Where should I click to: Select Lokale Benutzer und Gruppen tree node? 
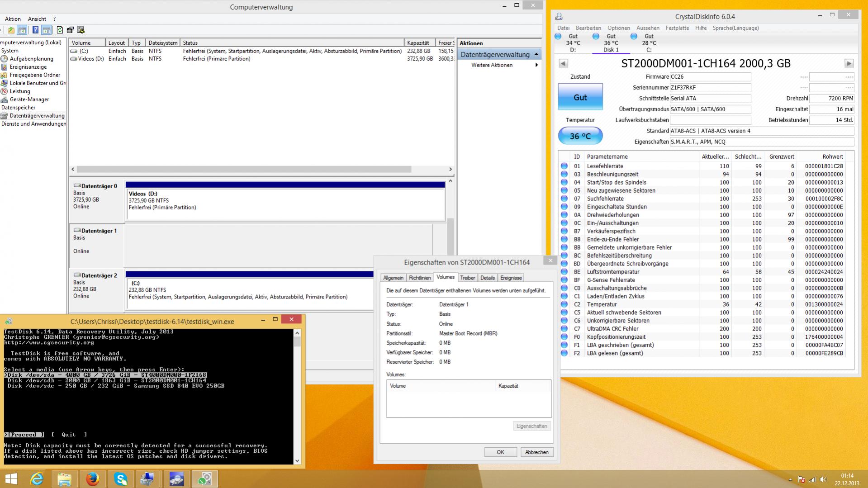(38, 83)
